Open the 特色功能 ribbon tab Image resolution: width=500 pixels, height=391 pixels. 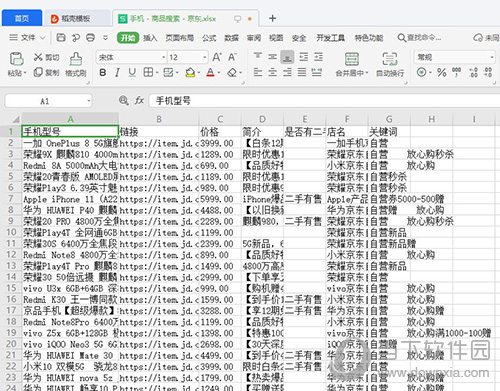(x=369, y=38)
